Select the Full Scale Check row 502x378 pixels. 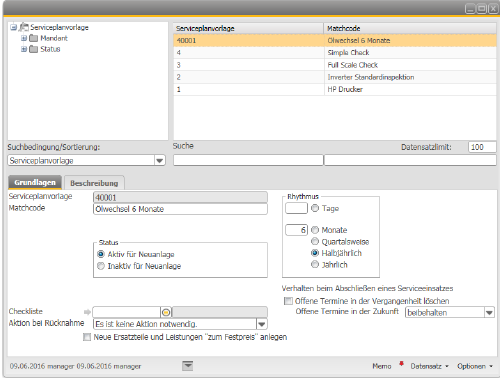pos(335,65)
